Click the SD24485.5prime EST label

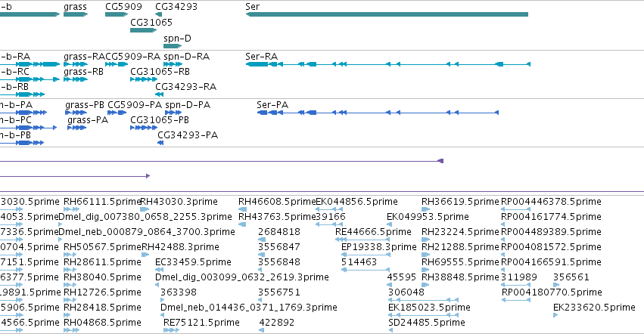[x=427, y=323]
